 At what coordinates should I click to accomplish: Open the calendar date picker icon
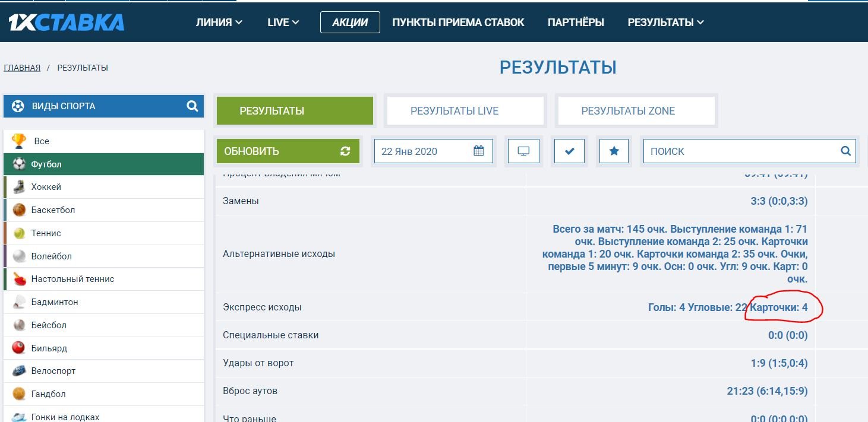click(x=479, y=151)
